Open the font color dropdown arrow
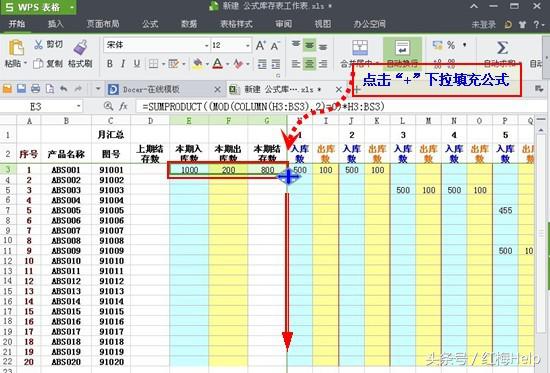This screenshot has height=373, width=550. [228, 64]
